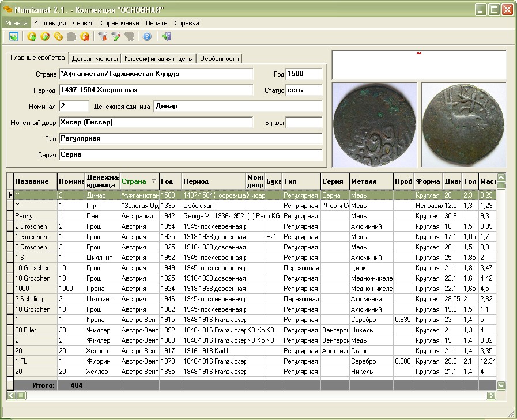Click the open collection table icon
Image resolution: width=517 pixels, height=420 pixels.
pos(14,36)
